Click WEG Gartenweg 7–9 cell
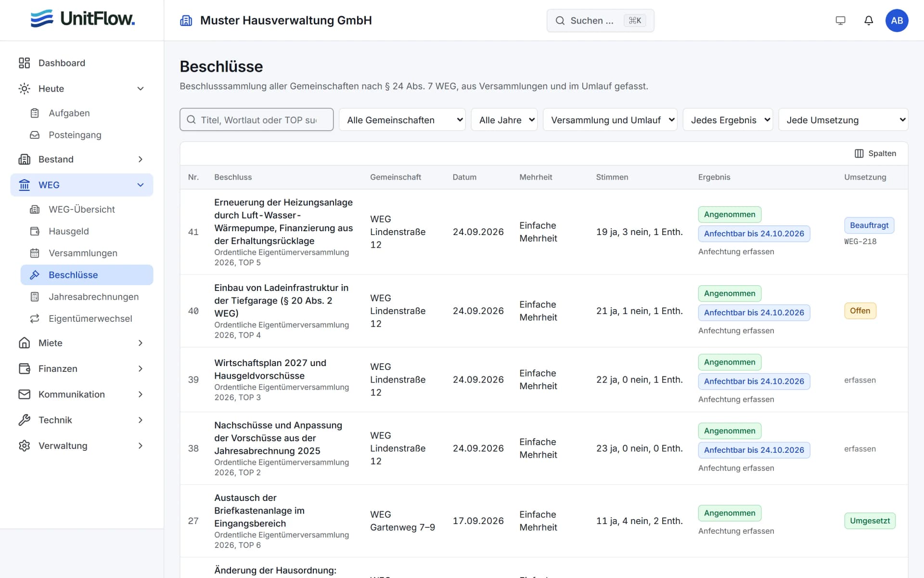The width and height of the screenshot is (924, 578). point(402,521)
